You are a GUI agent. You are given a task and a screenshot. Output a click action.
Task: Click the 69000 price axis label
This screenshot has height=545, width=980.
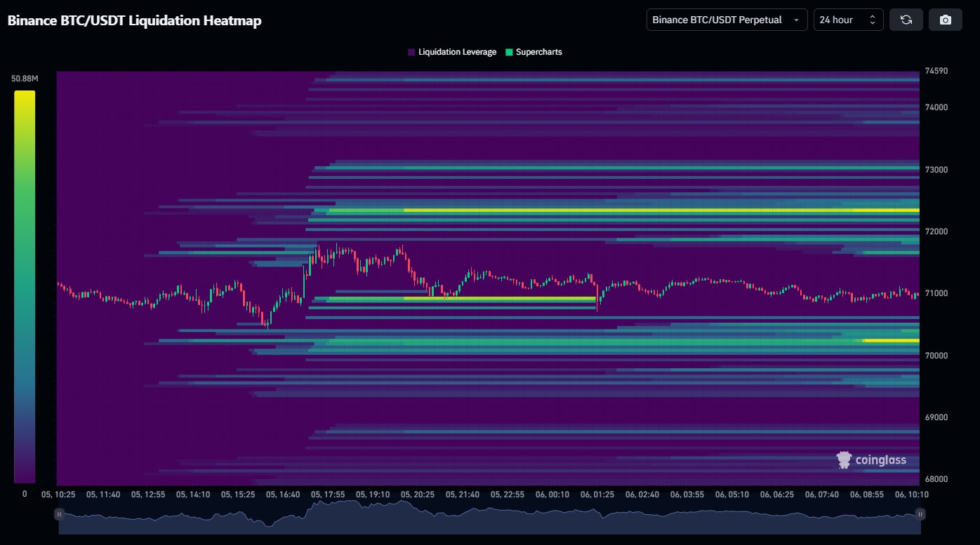936,417
